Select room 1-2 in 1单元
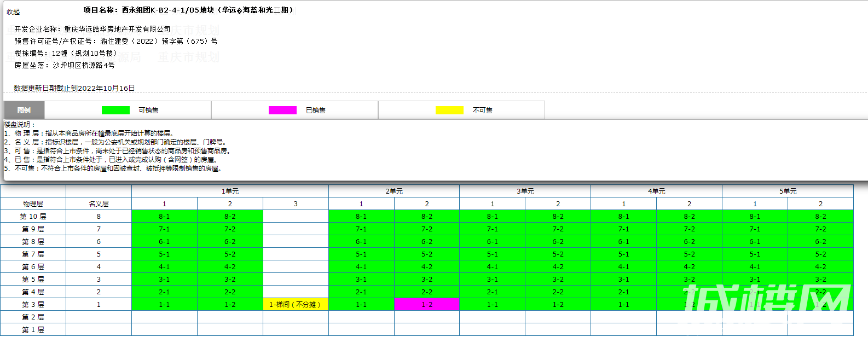 tap(230, 305)
